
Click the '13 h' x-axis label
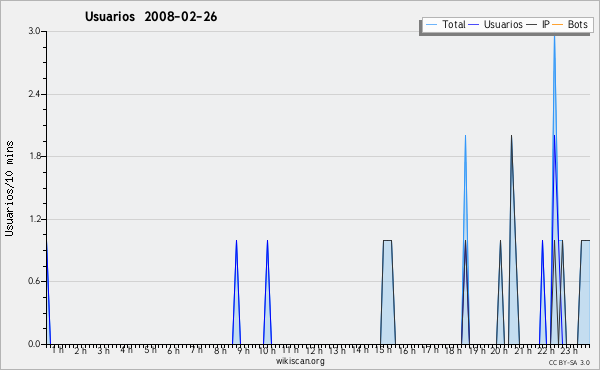(x=337, y=350)
